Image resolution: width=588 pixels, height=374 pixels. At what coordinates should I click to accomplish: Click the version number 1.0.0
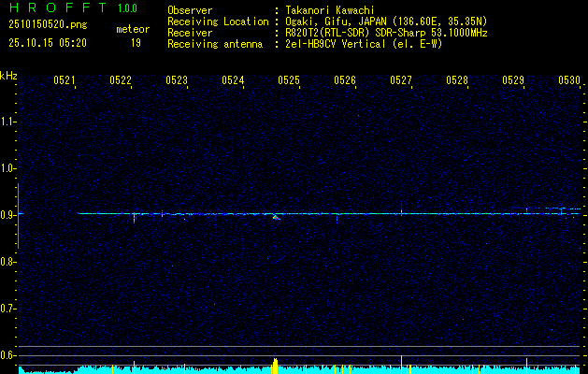[x=127, y=8]
